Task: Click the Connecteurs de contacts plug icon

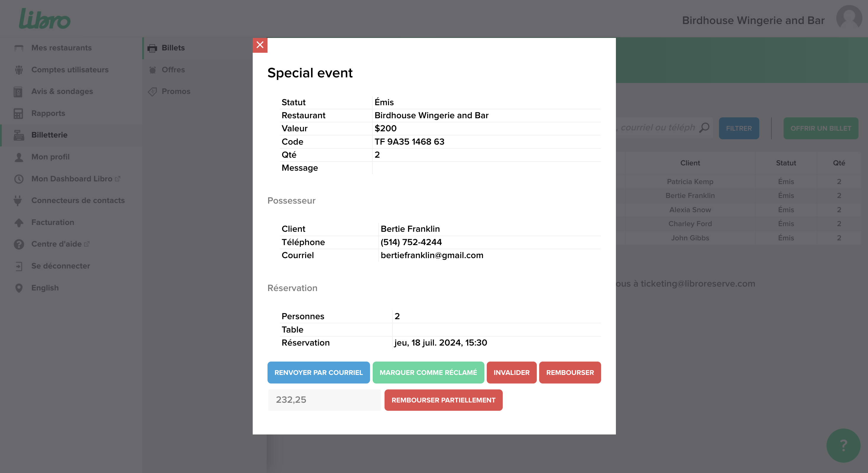Action: point(18,201)
